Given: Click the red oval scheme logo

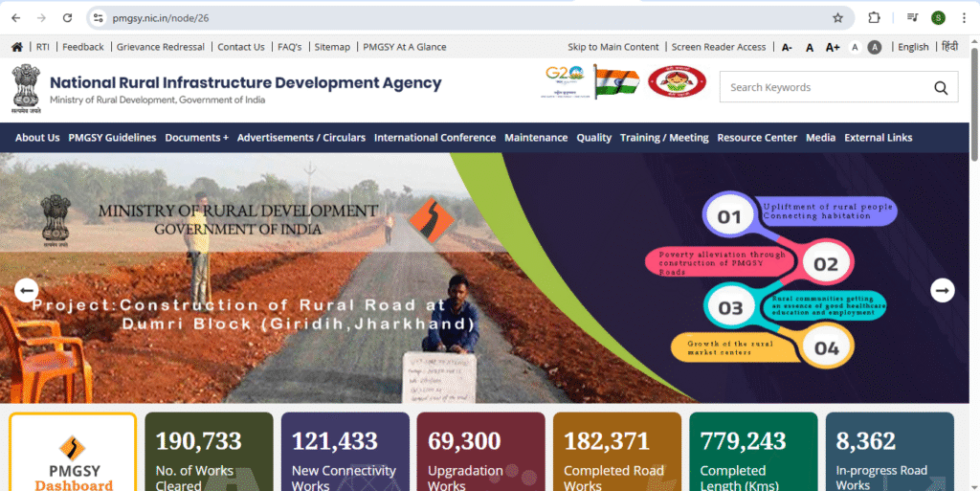Looking at the screenshot, I should click(677, 82).
